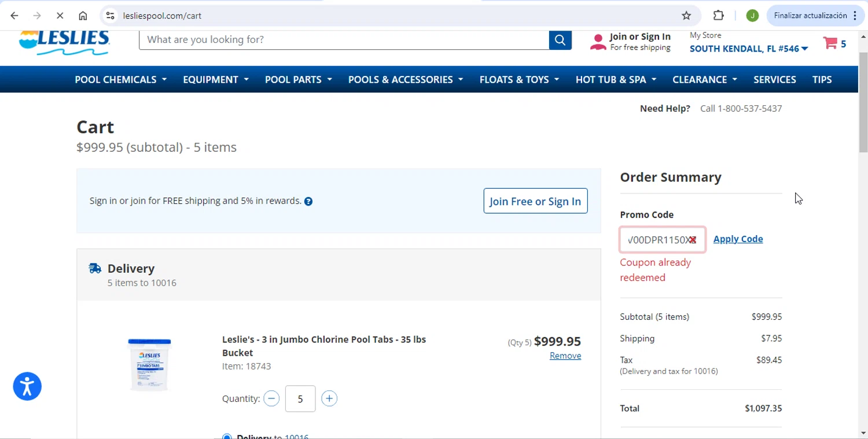Image resolution: width=868 pixels, height=439 pixels.
Task: Click the browser forward arrow
Action: (37, 16)
